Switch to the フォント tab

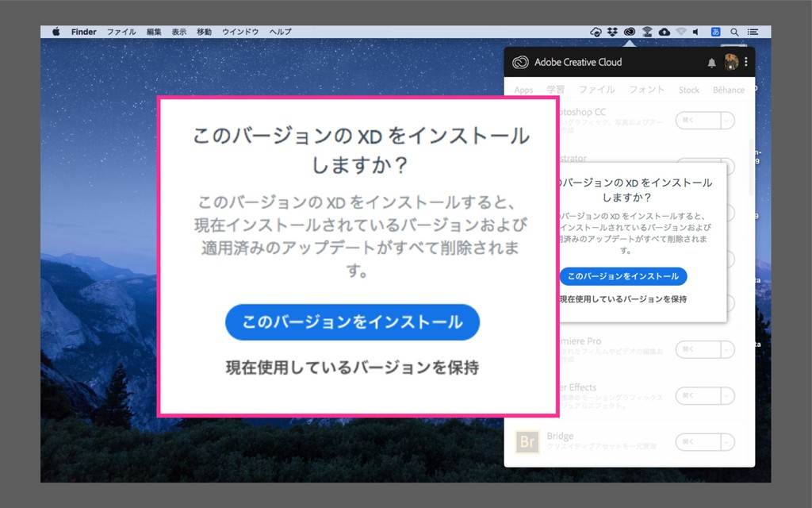click(x=647, y=90)
